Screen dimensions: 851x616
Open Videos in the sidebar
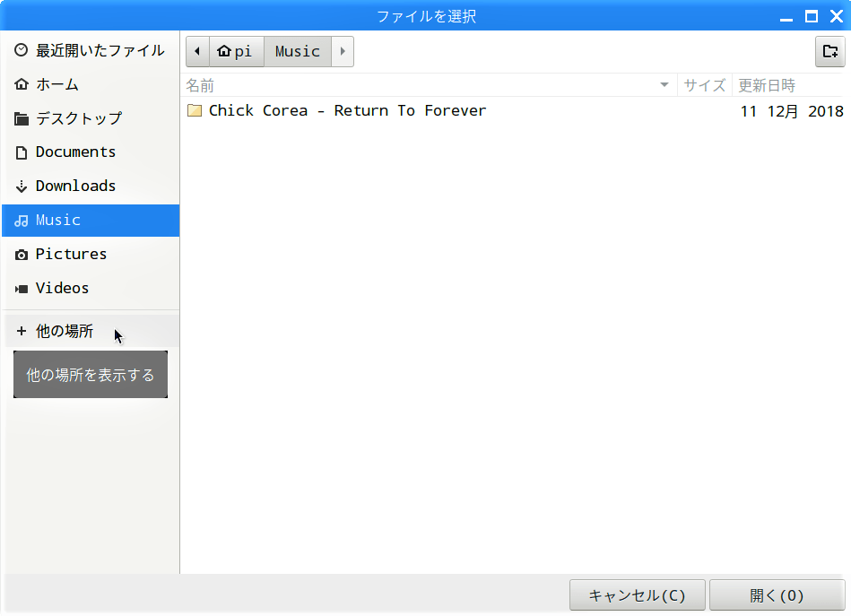[91, 289]
